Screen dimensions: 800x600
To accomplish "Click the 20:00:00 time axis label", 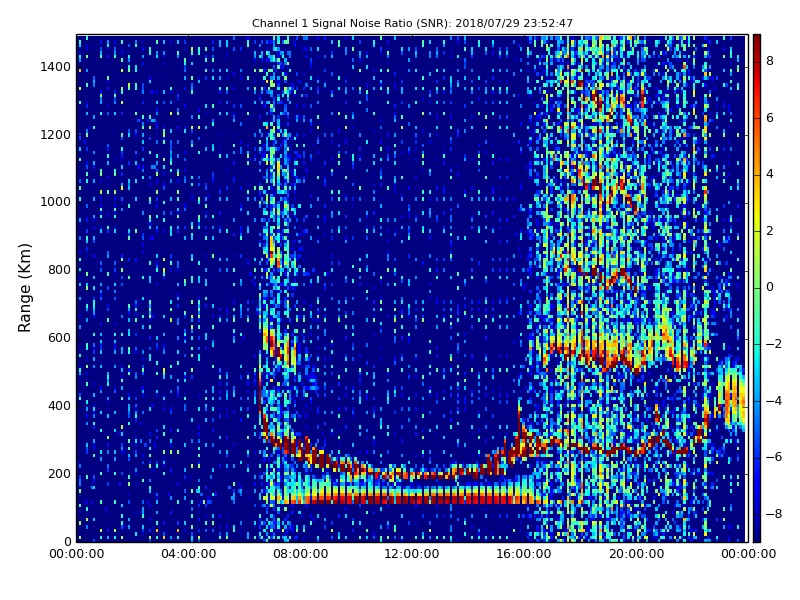I will [x=636, y=554].
